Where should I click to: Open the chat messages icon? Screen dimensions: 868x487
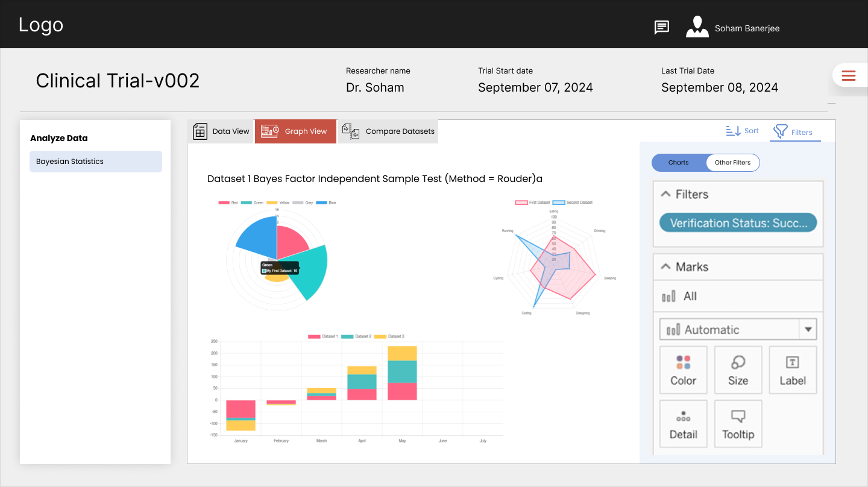662,28
